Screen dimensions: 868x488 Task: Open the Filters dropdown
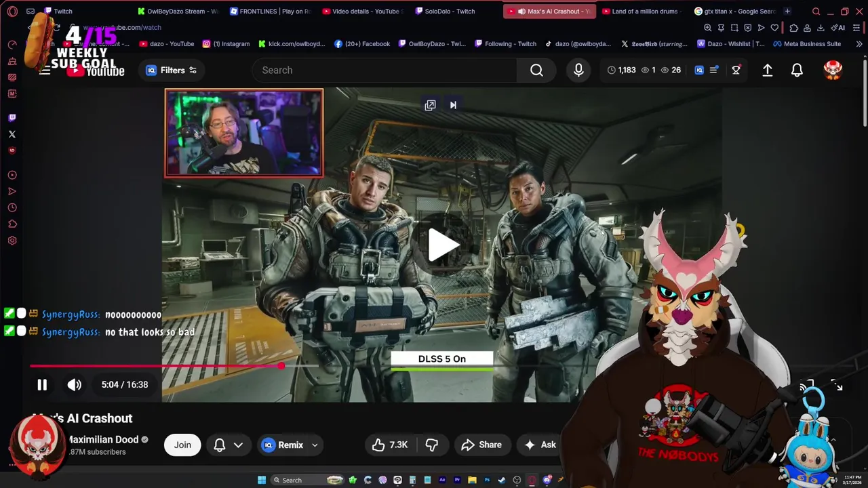(x=172, y=70)
